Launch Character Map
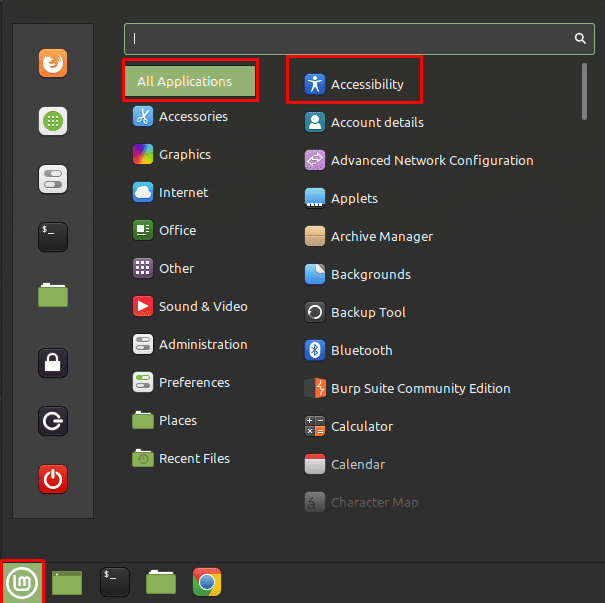This screenshot has width=605, height=603. coord(362,502)
